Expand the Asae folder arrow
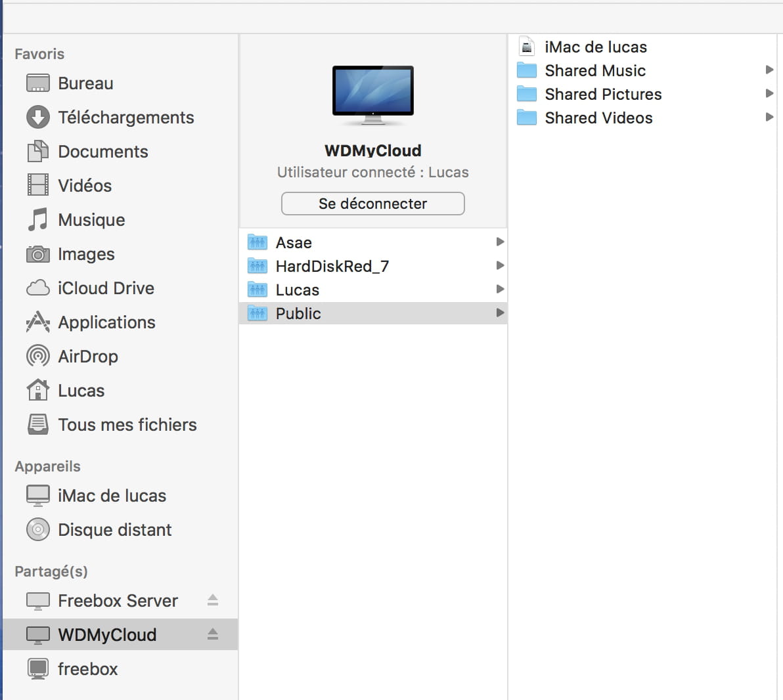This screenshot has width=783, height=700. click(500, 242)
